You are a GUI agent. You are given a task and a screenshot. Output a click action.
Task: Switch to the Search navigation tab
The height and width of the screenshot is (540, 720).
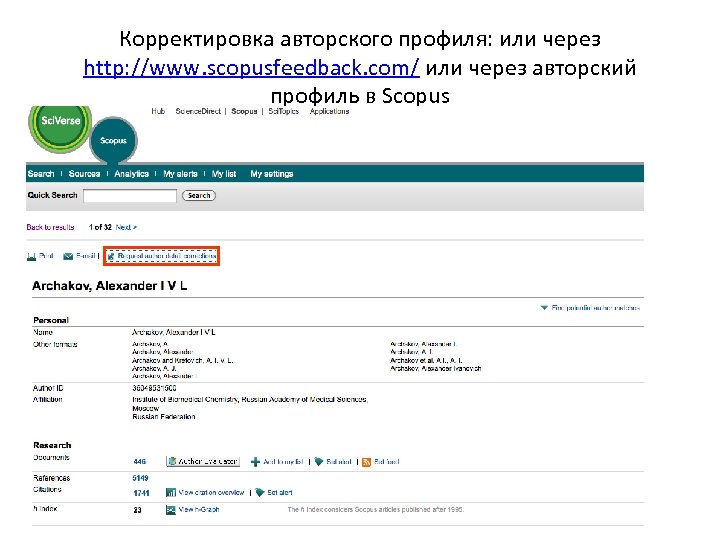click(x=41, y=174)
